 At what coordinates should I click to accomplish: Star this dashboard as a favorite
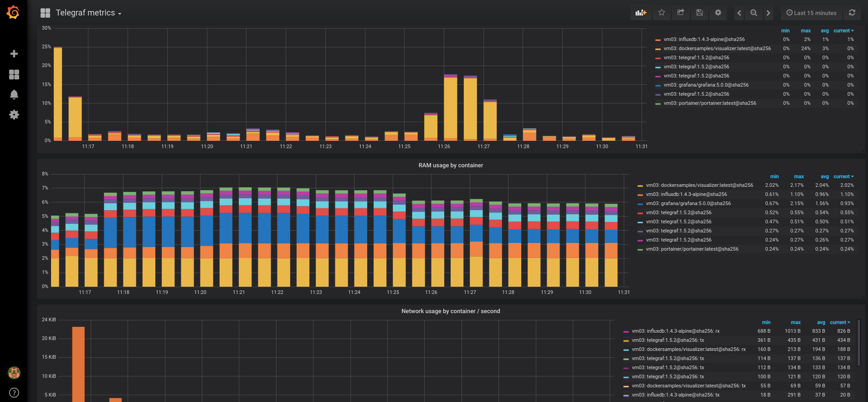[x=662, y=13]
